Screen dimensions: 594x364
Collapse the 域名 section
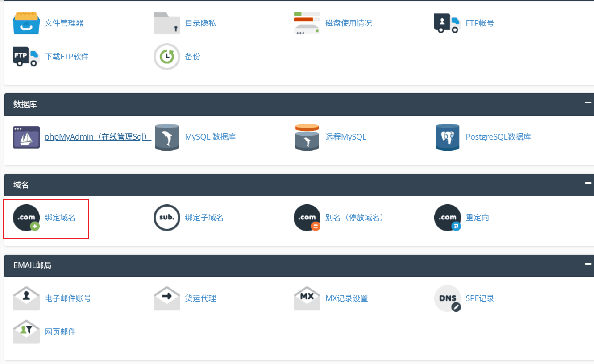[588, 183]
